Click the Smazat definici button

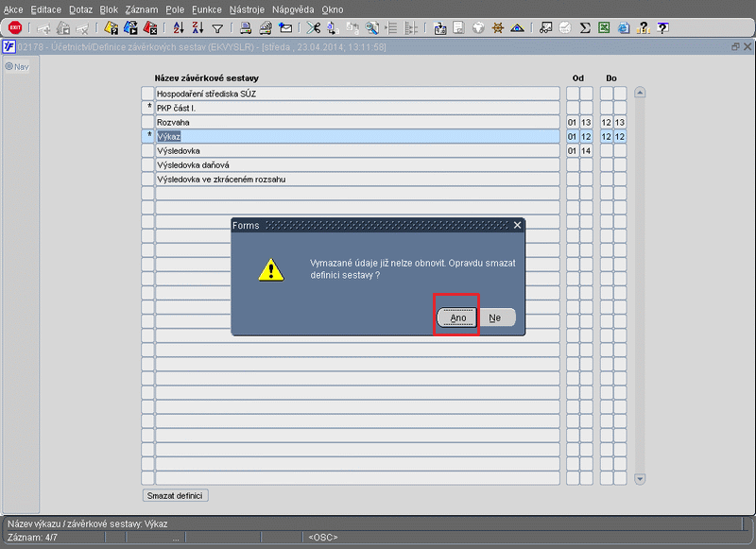(175, 495)
